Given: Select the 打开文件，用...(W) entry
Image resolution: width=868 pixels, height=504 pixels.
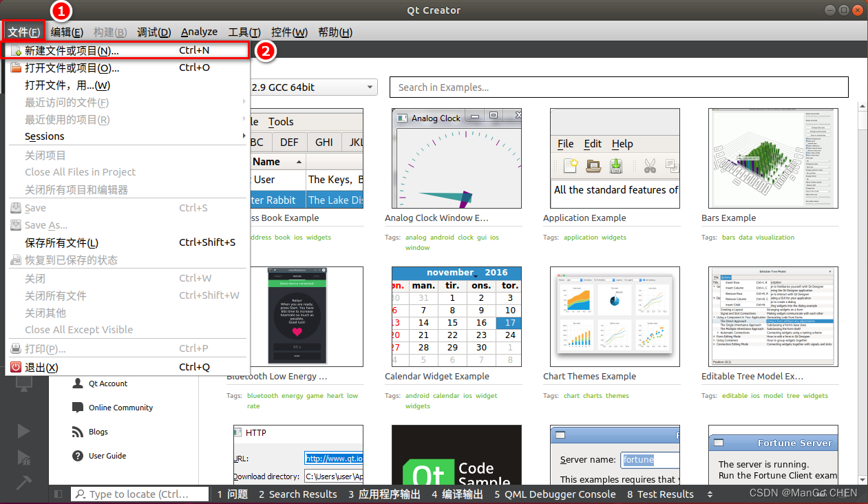Looking at the screenshot, I should pyautogui.click(x=126, y=85).
